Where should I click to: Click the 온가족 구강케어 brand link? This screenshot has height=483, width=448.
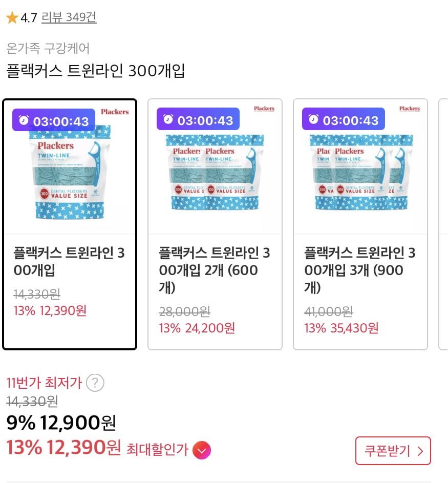48,49
